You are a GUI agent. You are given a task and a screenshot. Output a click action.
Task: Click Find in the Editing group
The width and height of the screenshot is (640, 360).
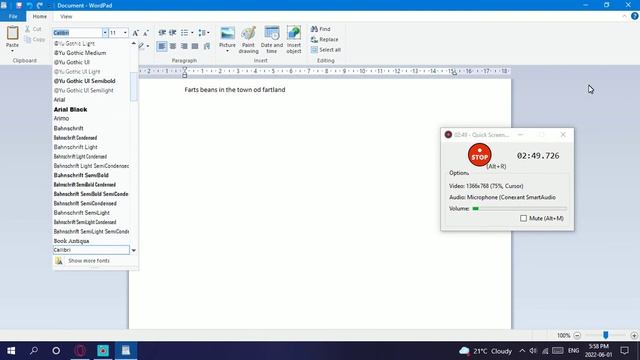[321, 29]
